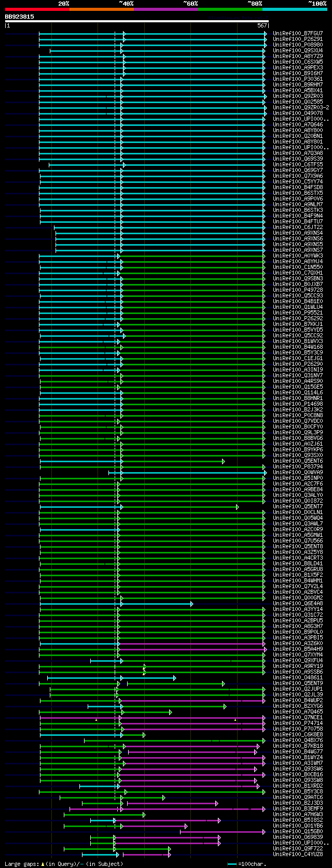Click label UniRef100_O69839

point(298,837)
